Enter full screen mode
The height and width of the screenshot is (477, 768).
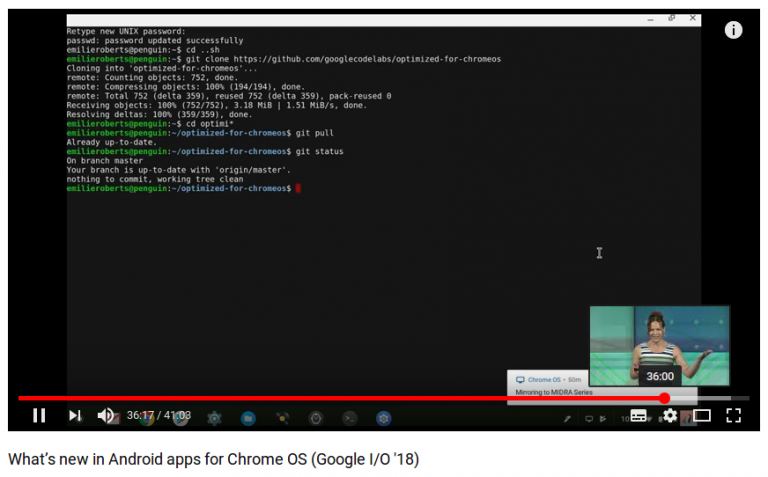pos(734,416)
